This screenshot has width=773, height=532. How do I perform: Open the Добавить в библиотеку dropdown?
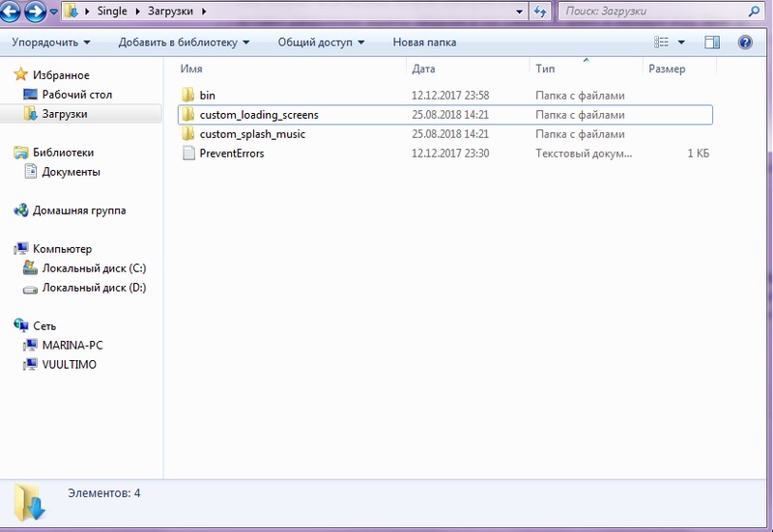(x=184, y=42)
